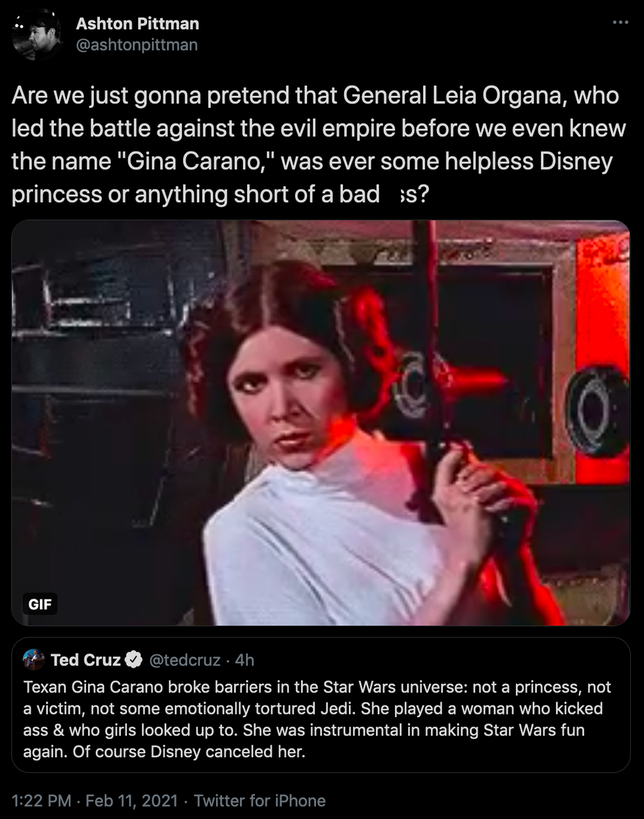
Task: Click the main tweet text about Leia Organa
Action: [x=319, y=145]
